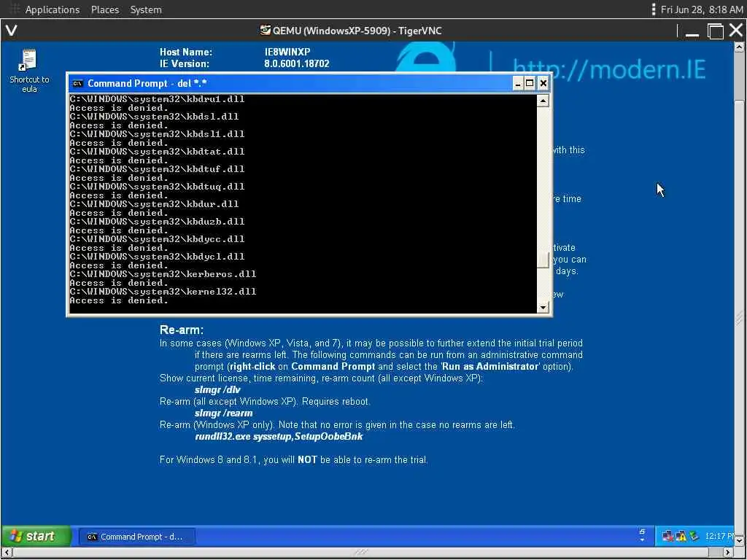The height and width of the screenshot is (560, 747).
Task: Click the kbdru1.dll path line
Action: coord(158,99)
